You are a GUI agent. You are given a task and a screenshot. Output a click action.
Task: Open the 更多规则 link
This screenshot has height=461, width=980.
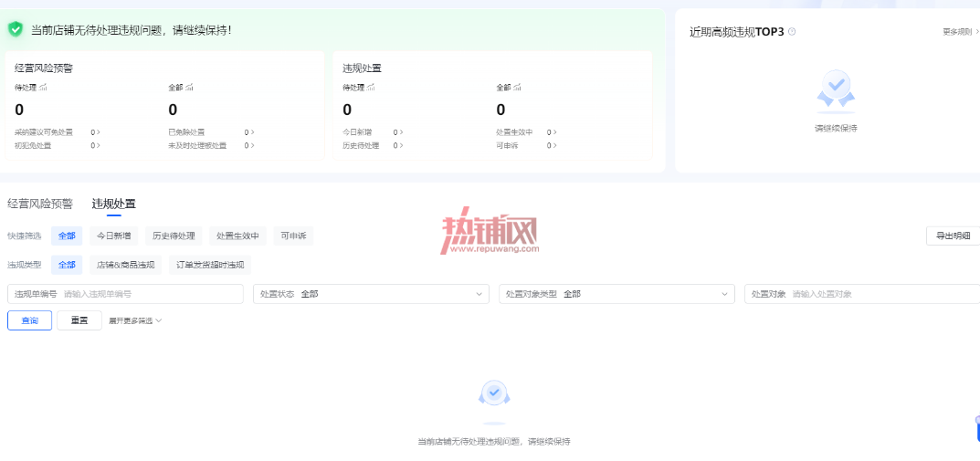click(x=961, y=31)
